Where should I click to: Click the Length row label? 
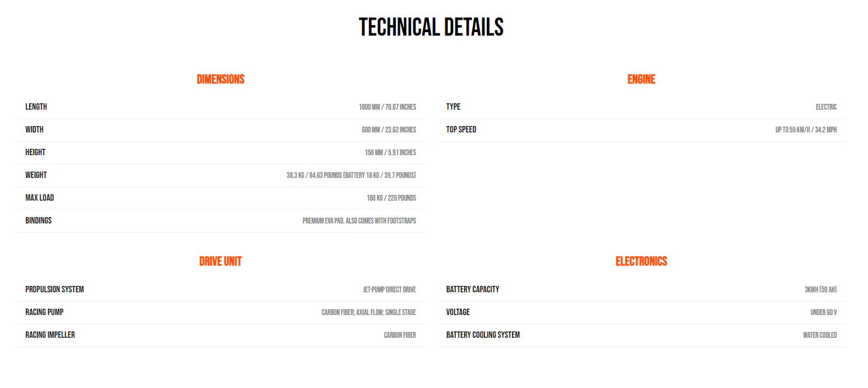(x=36, y=107)
